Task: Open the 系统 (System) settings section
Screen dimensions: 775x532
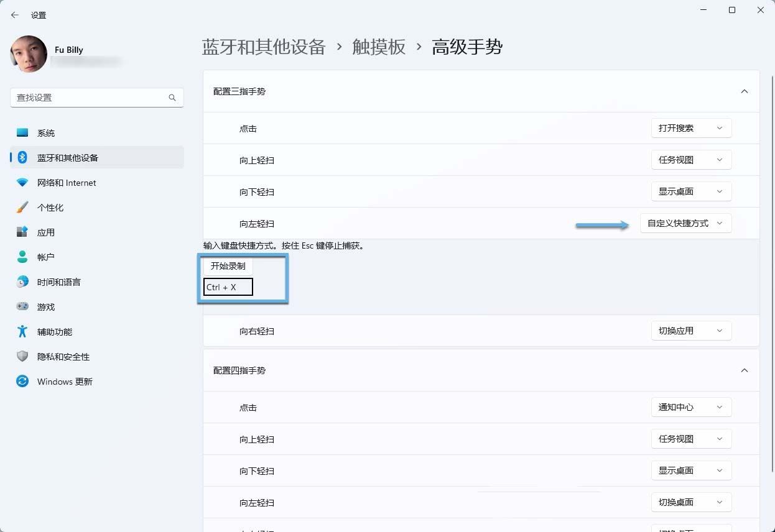Action: pyautogui.click(x=47, y=132)
